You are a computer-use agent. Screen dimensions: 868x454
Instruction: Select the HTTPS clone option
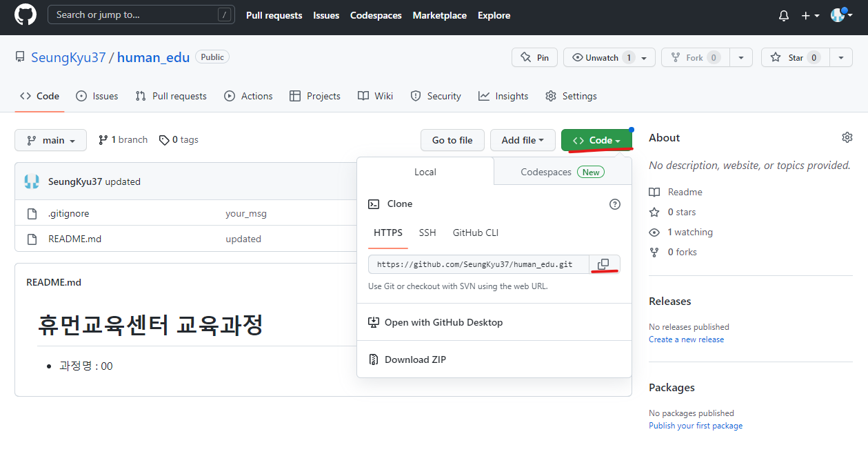coord(388,233)
